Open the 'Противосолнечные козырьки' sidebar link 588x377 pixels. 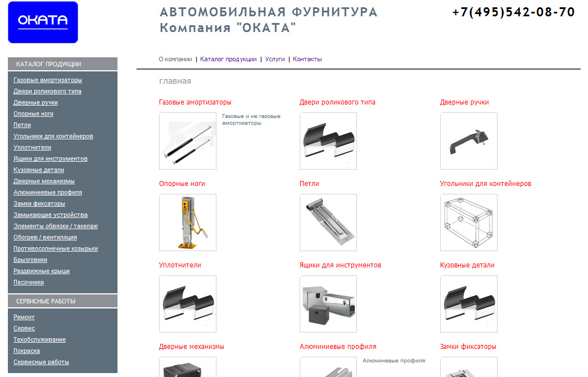(x=56, y=248)
